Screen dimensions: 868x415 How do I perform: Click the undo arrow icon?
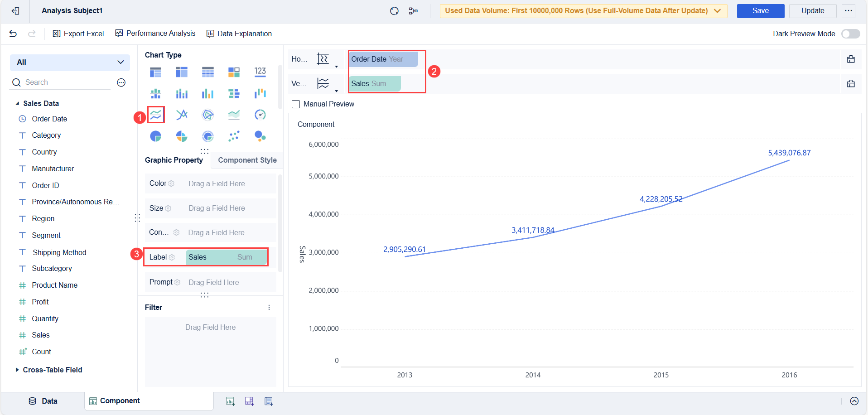coord(13,33)
